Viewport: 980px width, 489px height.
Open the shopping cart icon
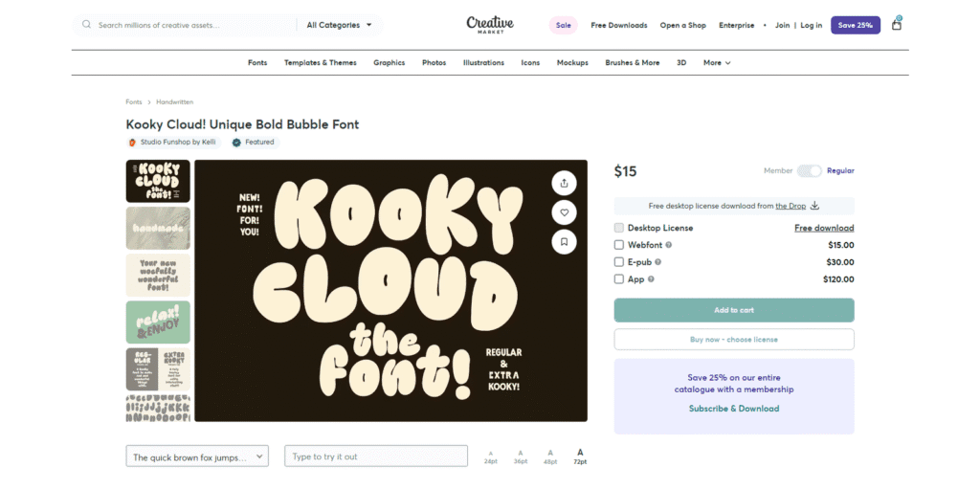897,24
